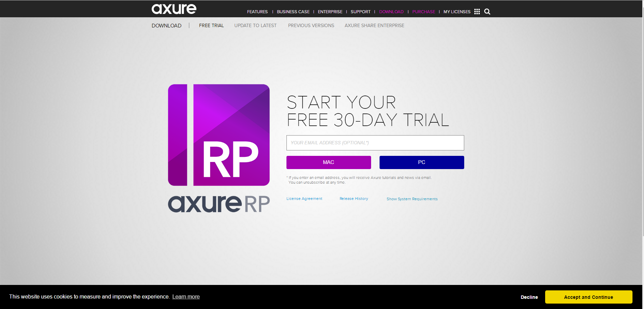
Task: Open the cookie Learn more link
Action: [186, 297]
